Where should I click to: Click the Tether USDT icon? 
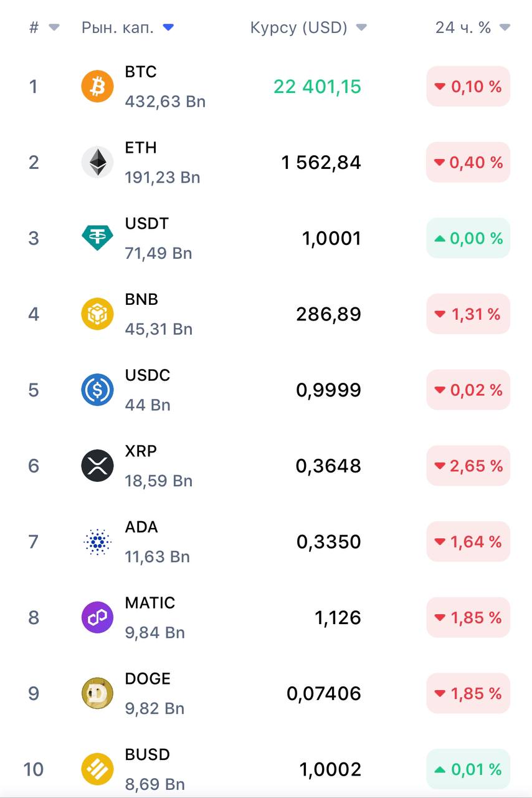click(97, 238)
